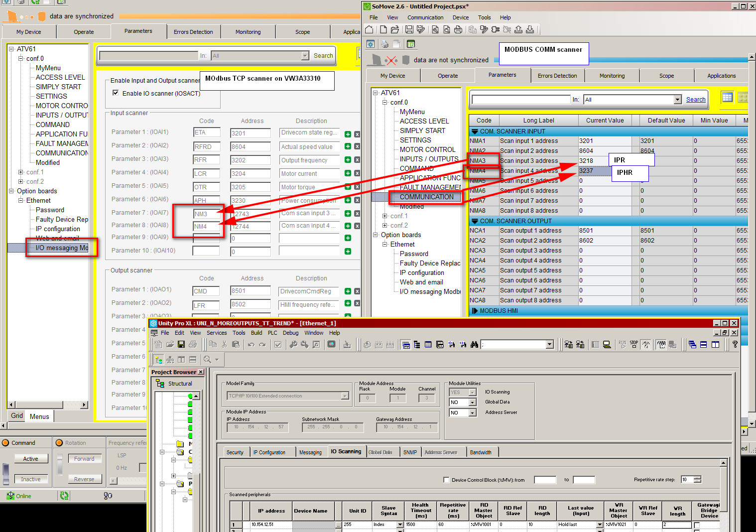Click the validate checkmark icon in Unity Pro toolbar
Image resolution: width=756 pixels, height=532 pixels.
278,344
